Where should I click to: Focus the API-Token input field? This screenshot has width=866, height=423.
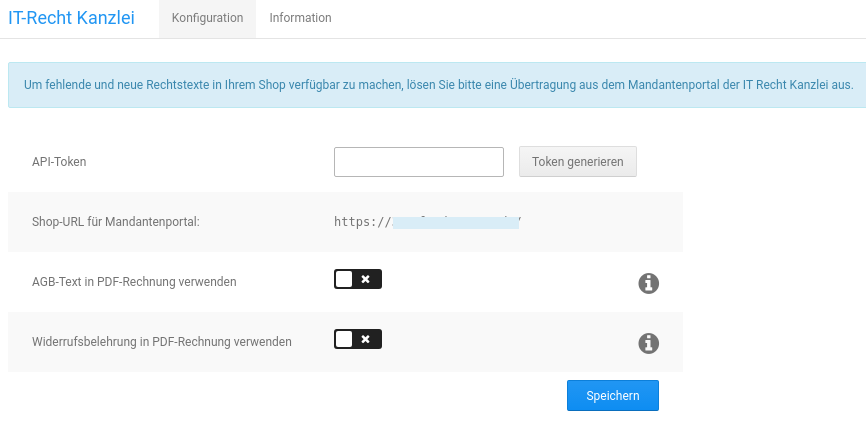(x=418, y=162)
